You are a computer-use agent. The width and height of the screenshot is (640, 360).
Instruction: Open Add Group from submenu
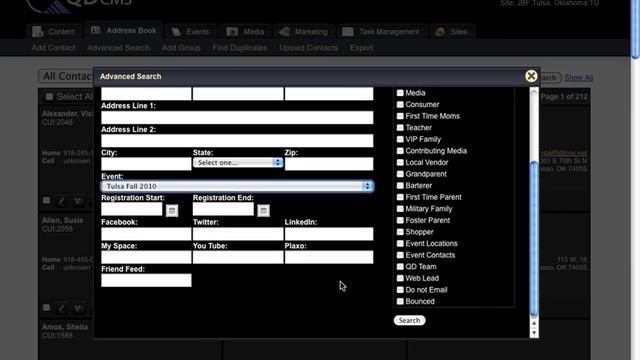(181, 48)
